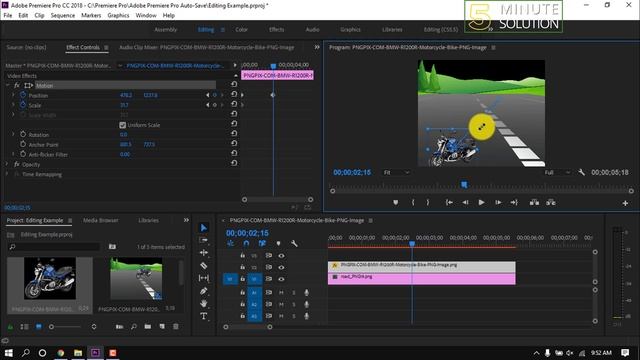Expand Position property twirl arrow
This screenshot has width=640, height=360.
[x=13, y=95]
